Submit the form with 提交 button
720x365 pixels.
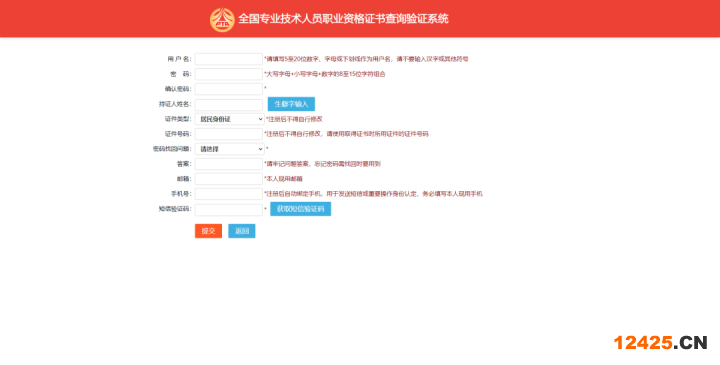(x=208, y=231)
